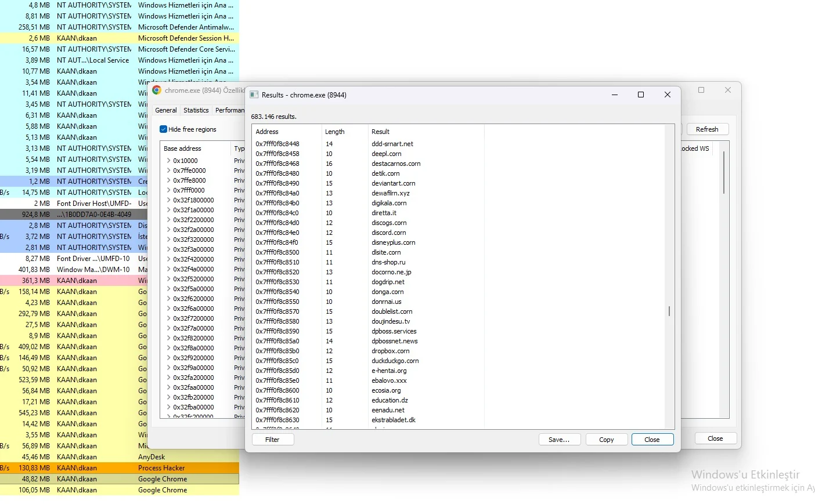Close the Results dialog with the Close button
This screenshot has height=504, width=815.
pos(652,440)
